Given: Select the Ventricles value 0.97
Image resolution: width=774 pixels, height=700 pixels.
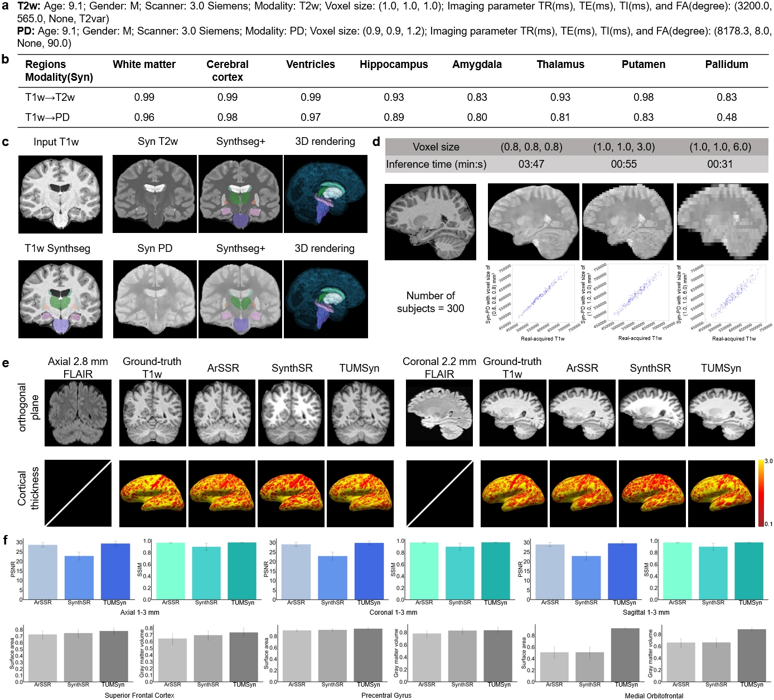Looking at the screenshot, I should pyautogui.click(x=311, y=118).
